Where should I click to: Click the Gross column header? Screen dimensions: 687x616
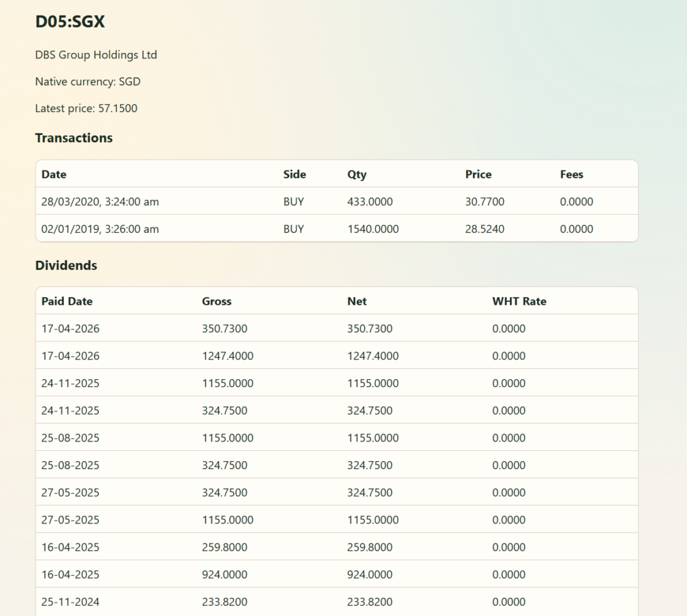[217, 301]
